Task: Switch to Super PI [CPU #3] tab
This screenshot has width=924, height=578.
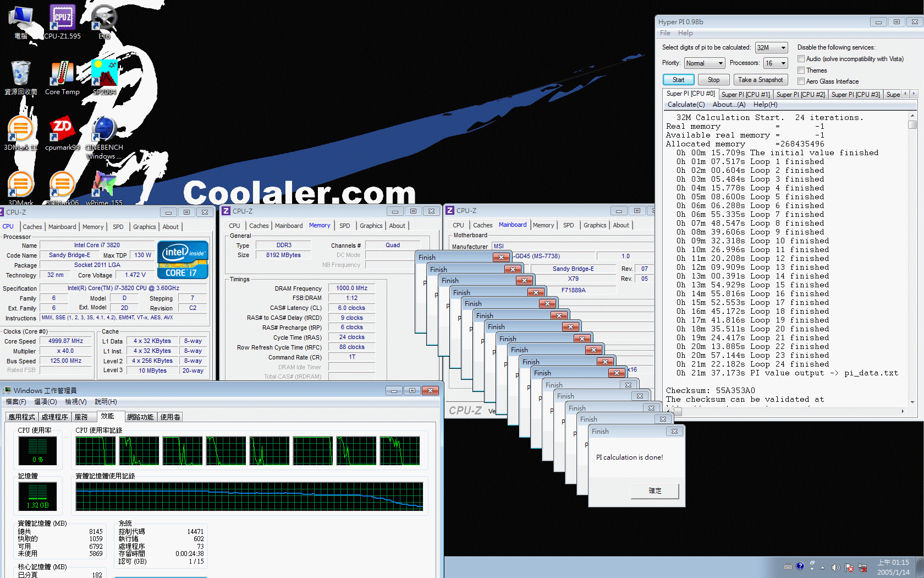Action: (x=855, y=95)
